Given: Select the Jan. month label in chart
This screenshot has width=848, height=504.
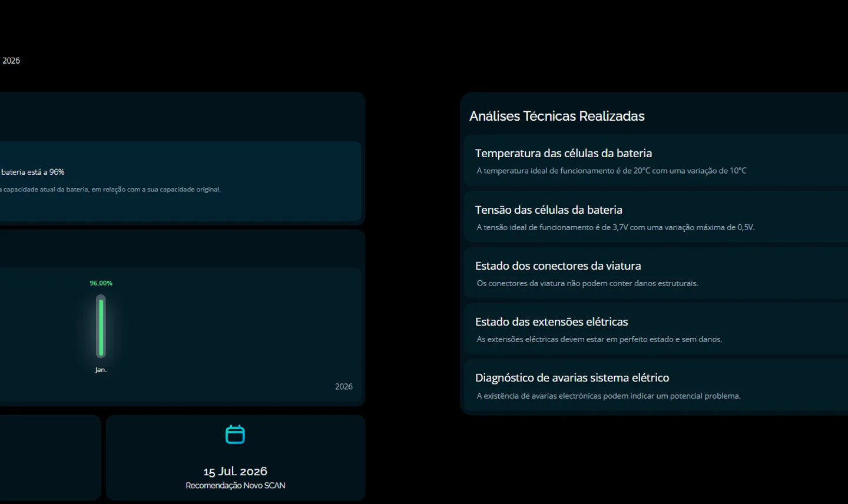Looking at the screenshot, I should [101, 370].
